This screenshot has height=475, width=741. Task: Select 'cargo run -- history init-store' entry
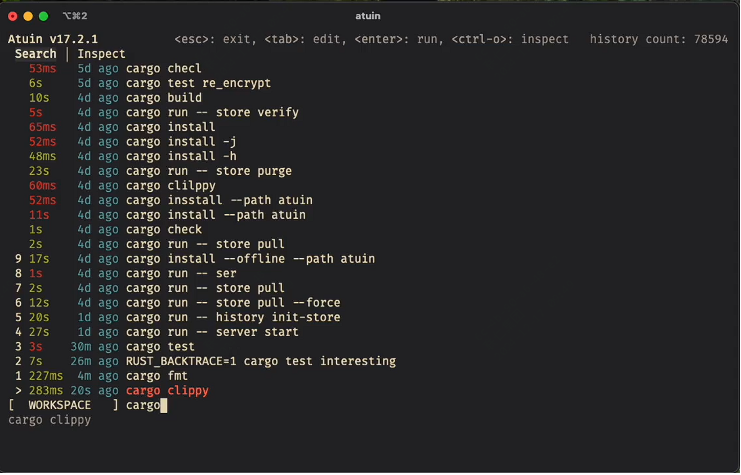tap(233, 317)
